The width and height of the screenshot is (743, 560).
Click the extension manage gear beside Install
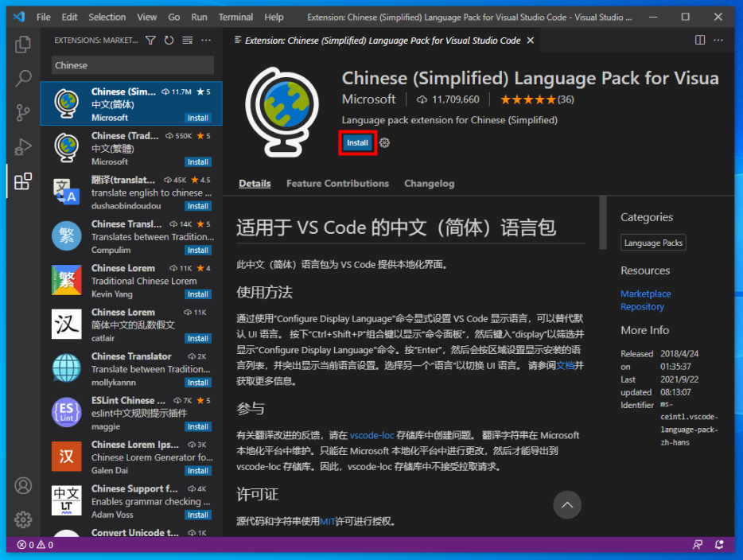[x=385, y=142]
